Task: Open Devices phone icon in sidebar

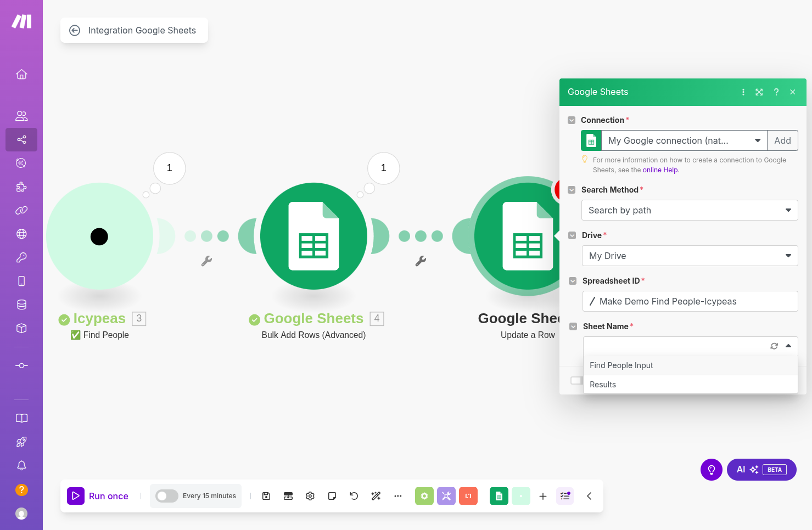Action: [x=21, y=281]
